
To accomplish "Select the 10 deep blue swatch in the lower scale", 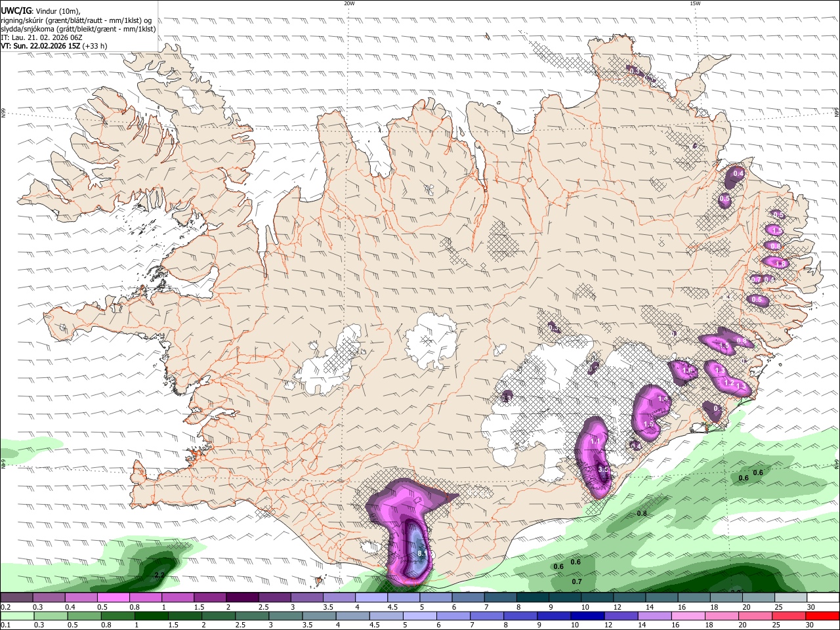I will (x=588, y=616).
